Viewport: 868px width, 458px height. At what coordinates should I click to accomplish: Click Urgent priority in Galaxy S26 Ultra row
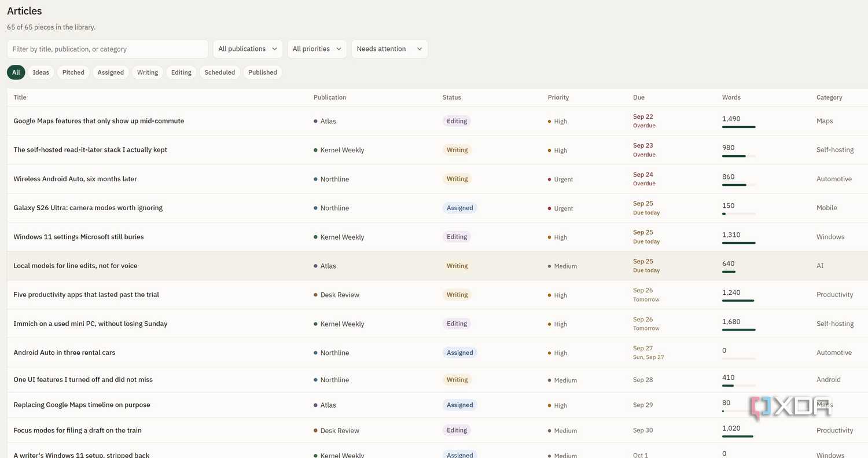point(561,208)
